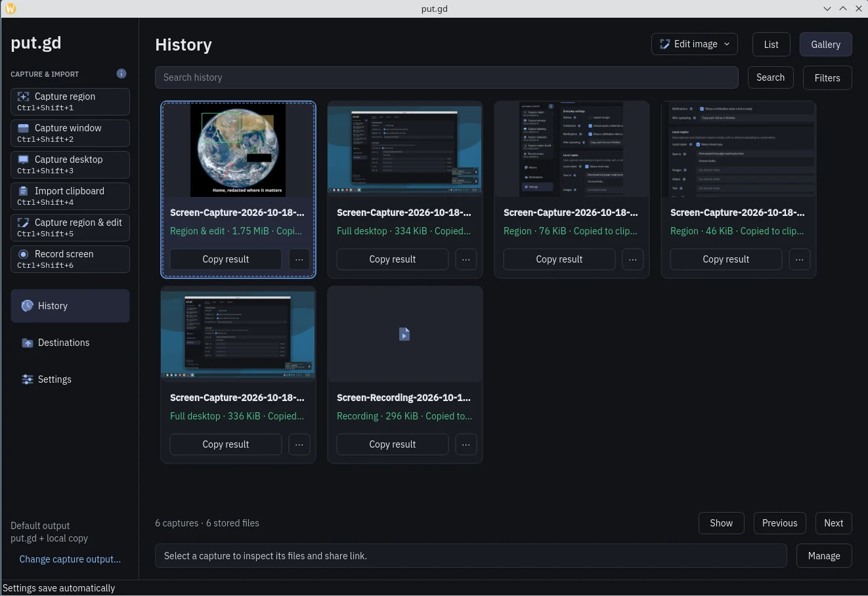868x596 pixels.
Task: Click the Capture region & edit icon
Action: click(x=24, y=223)
